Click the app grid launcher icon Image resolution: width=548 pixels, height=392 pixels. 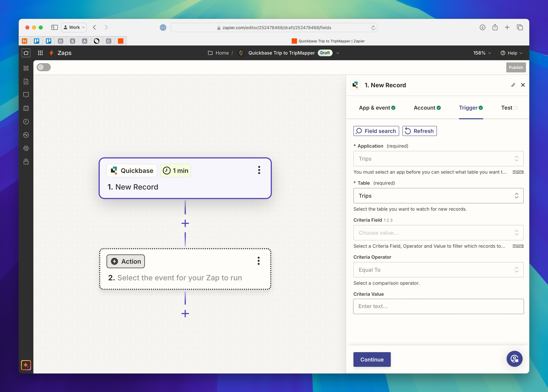(40, 53)
